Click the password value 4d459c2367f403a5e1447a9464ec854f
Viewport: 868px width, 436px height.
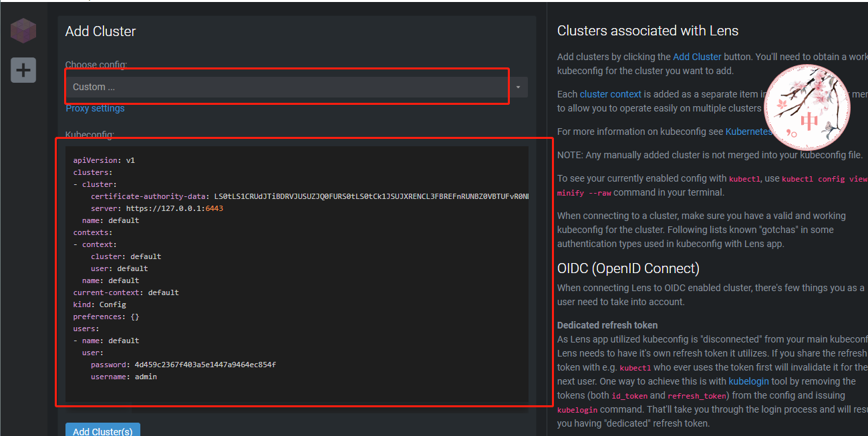(205, 365)
